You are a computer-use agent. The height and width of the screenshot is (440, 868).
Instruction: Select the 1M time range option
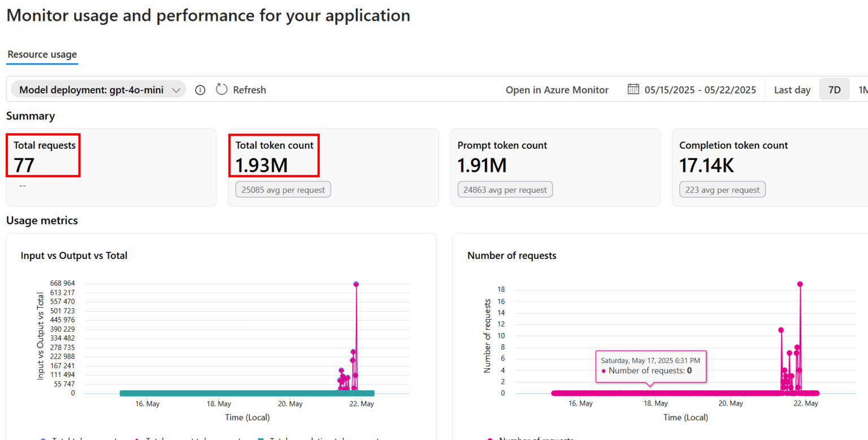click(862, 90)
